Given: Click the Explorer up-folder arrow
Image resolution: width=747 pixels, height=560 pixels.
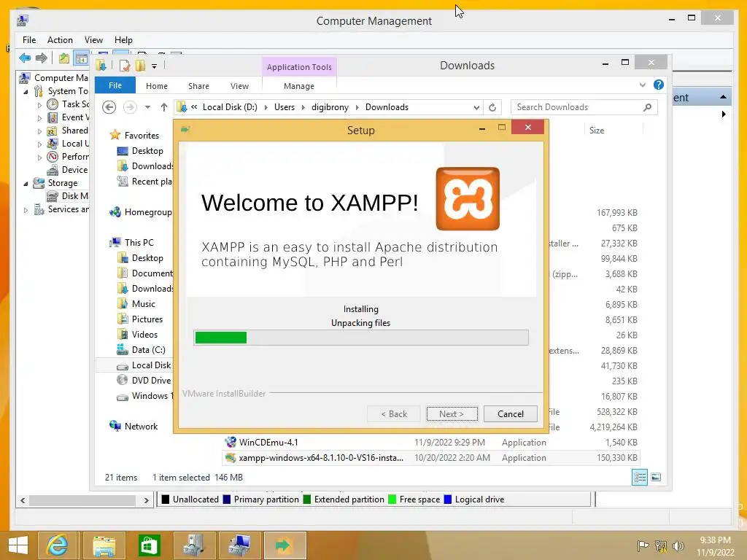Looking at the screenshot, I should (164, 107).
